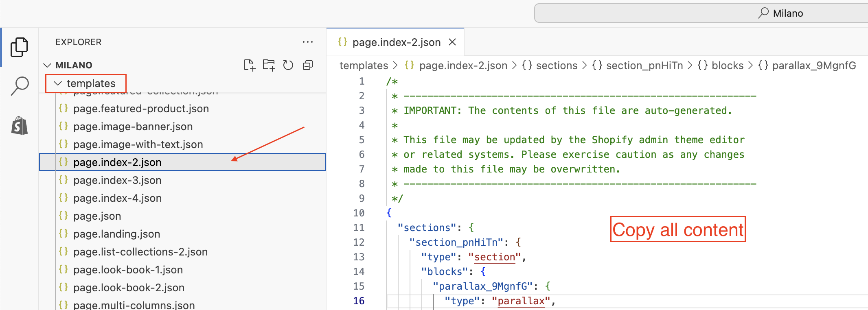The height and width of the screenshot is (310, 868).
Task: Click the Milano search command box
Action: [x=700, y=13]
